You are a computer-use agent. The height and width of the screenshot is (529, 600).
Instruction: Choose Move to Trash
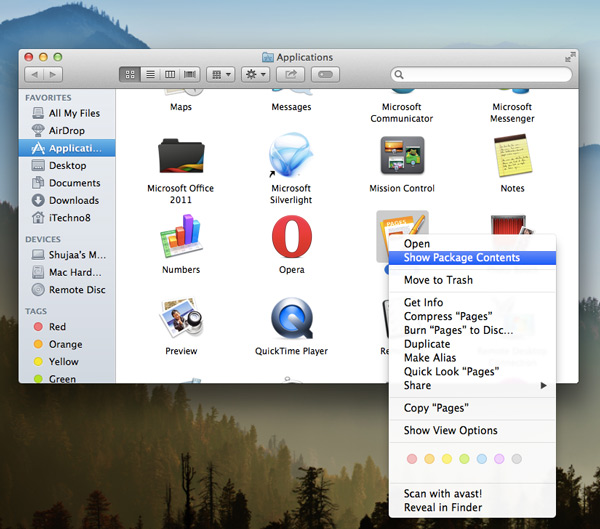coord(472,280)
